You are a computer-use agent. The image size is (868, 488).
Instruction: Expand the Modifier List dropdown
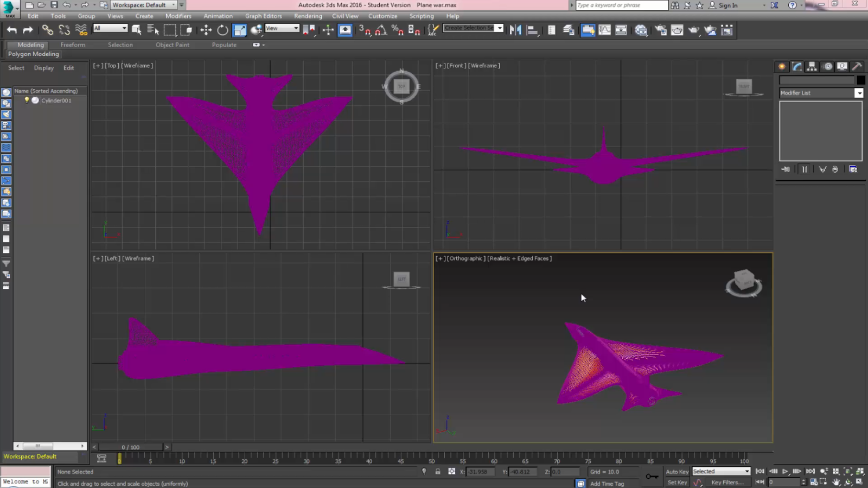[x=821, y=93]
